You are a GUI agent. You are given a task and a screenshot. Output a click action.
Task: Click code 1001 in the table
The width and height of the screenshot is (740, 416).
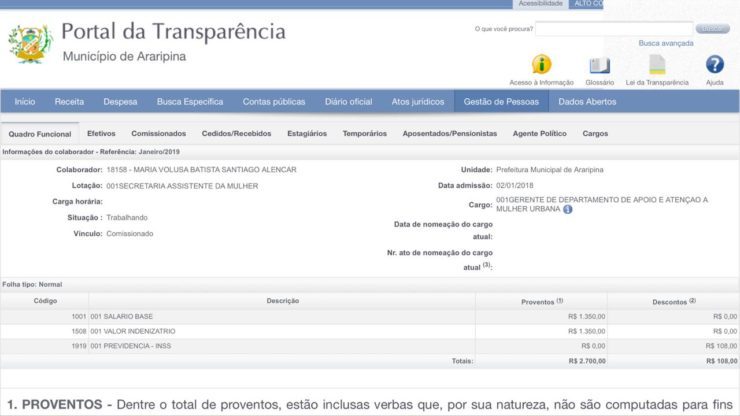click(x=79, y=316)
